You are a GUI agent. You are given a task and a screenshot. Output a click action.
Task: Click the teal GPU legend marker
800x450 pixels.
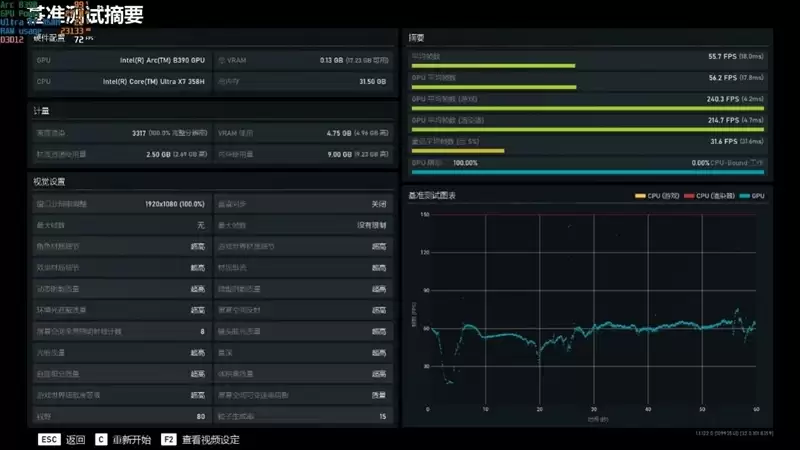pyautogui.click(x=743, y=195)
